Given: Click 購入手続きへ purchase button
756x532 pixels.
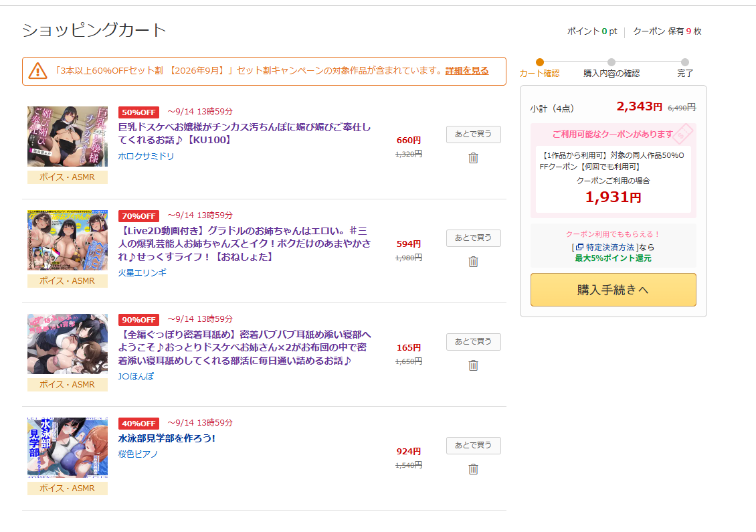Looking at the screenshot, I should (613, 290).
